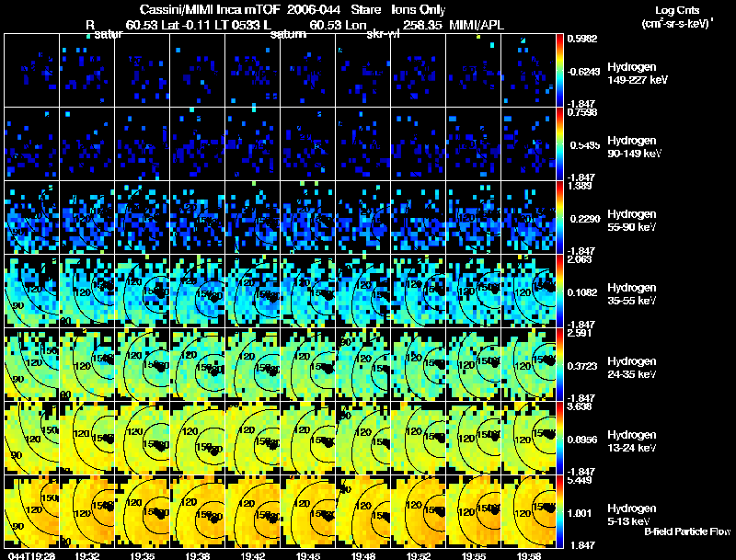Viewport: 736px width, 560px height.
Task: Click the 258.35 longitude value
Action: coord(422,25)
